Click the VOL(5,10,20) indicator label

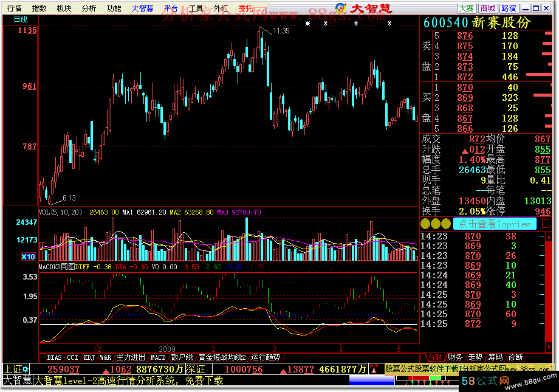[x=60, y=212]
